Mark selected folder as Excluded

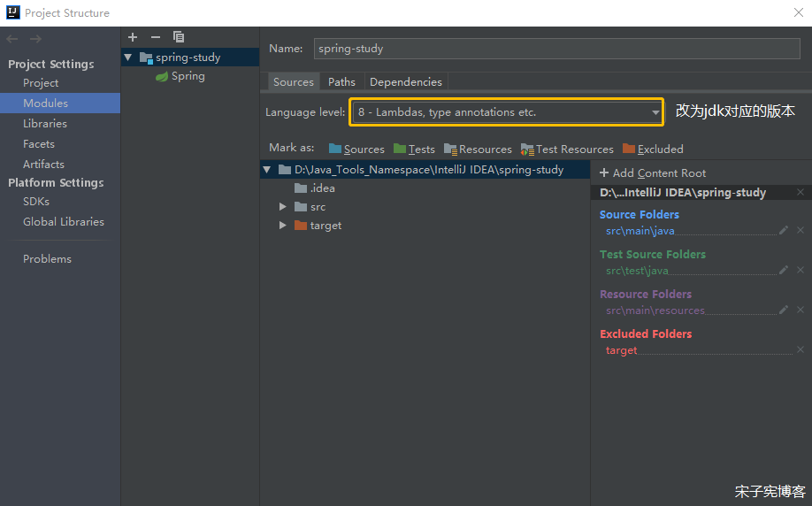(x=653, y=149)
